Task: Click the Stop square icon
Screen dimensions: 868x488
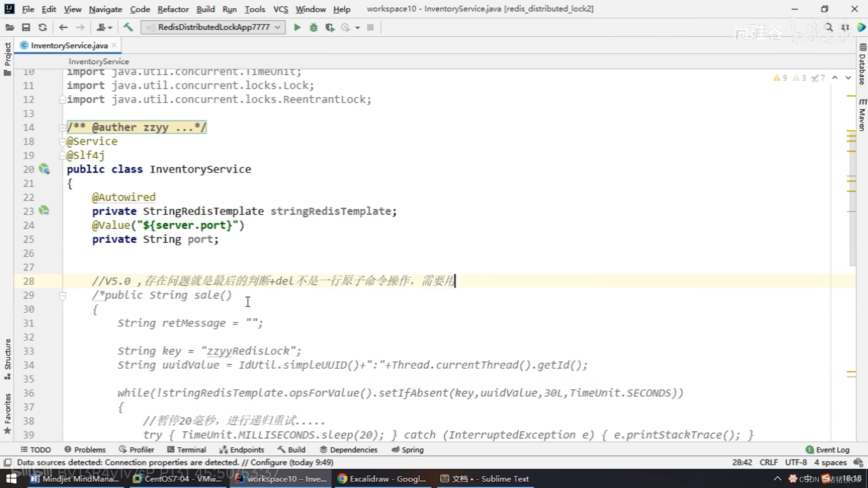Action: 371,28
